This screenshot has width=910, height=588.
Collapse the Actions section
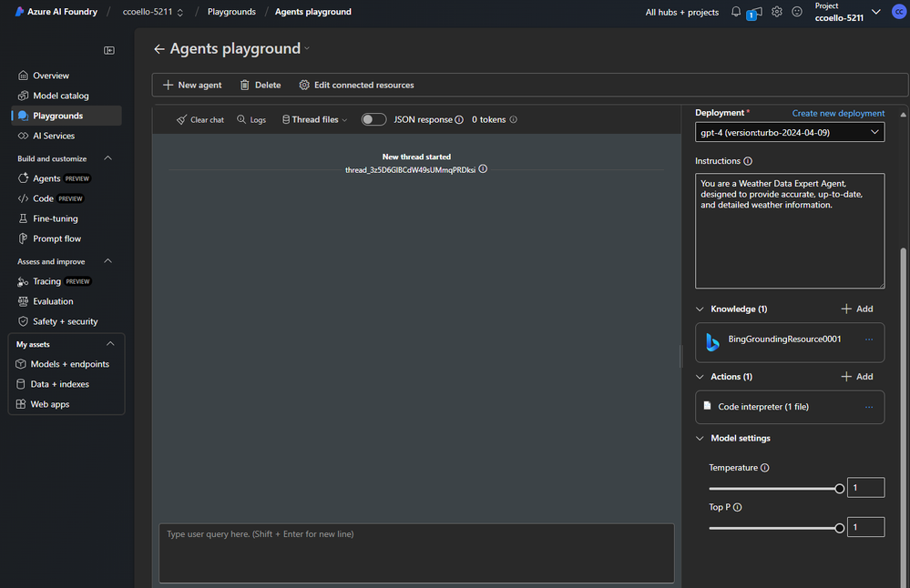(x=700, y=377)
